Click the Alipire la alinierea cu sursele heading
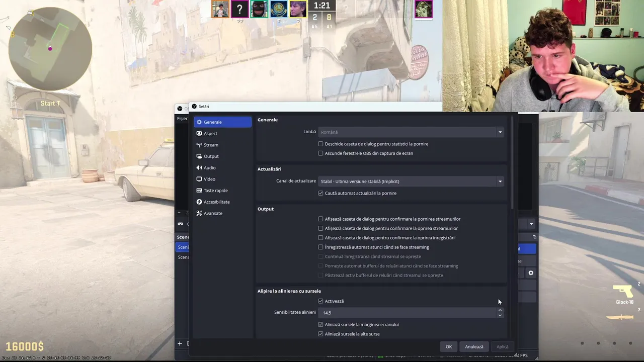 click(289, 291)
